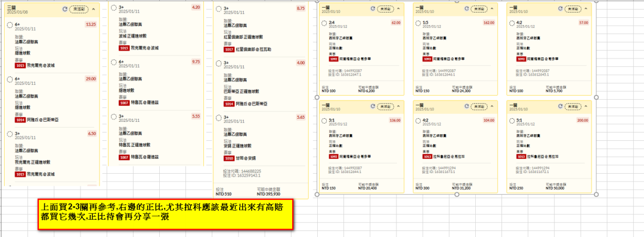Click the red 1017 match code badge

tap(229, 49)
